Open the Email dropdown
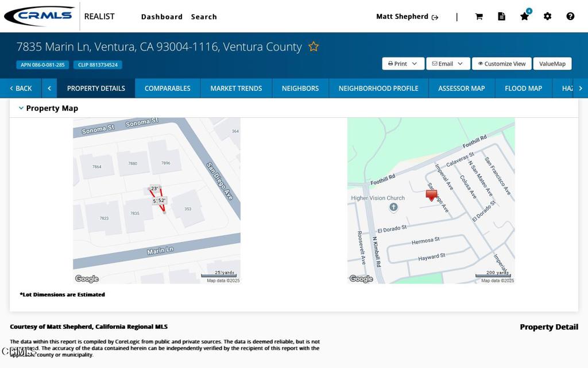Image resolution: width=588 pixels, height=368 pixels. pos(448,64)
